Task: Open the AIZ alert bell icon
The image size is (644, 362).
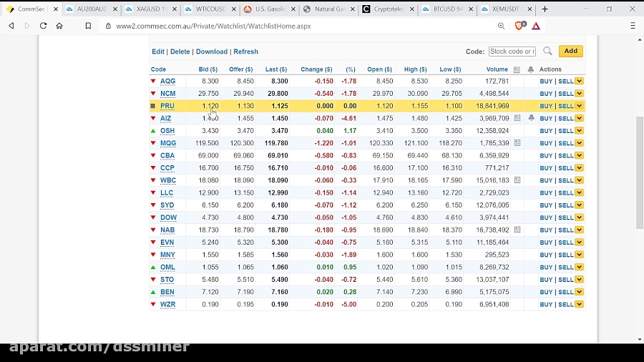Action: (x=531, y=118)
